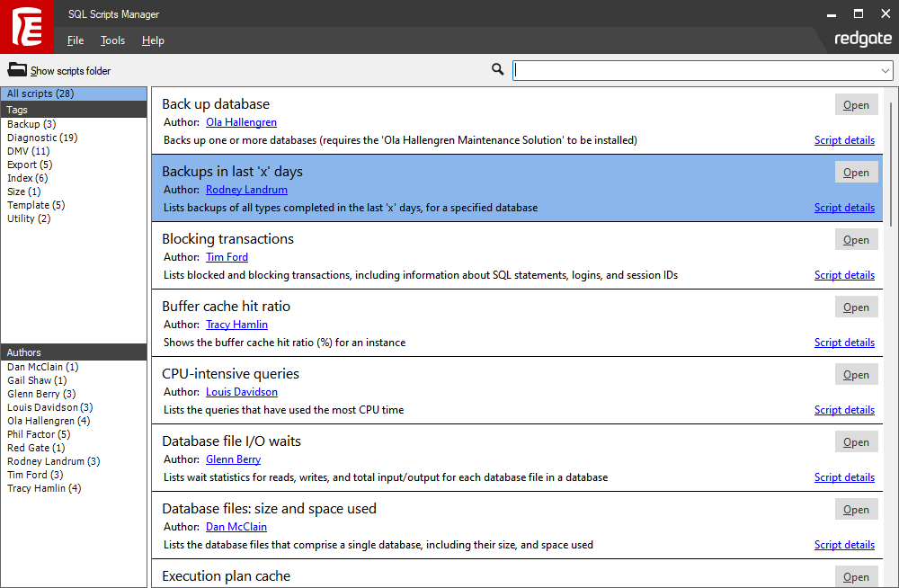Select the CPU-intensive queries title
The height and width of the screenshot is (588, 899).
pyautogui.click(x=230, y=373)
